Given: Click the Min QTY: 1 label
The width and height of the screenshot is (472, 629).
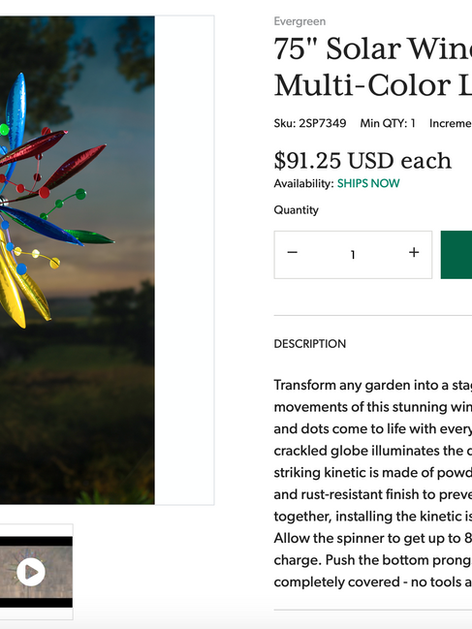Looking at the screenshot, I should point(387,123).
